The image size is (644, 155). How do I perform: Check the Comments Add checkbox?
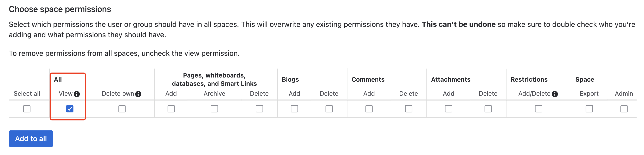click(x=369, y=109)
